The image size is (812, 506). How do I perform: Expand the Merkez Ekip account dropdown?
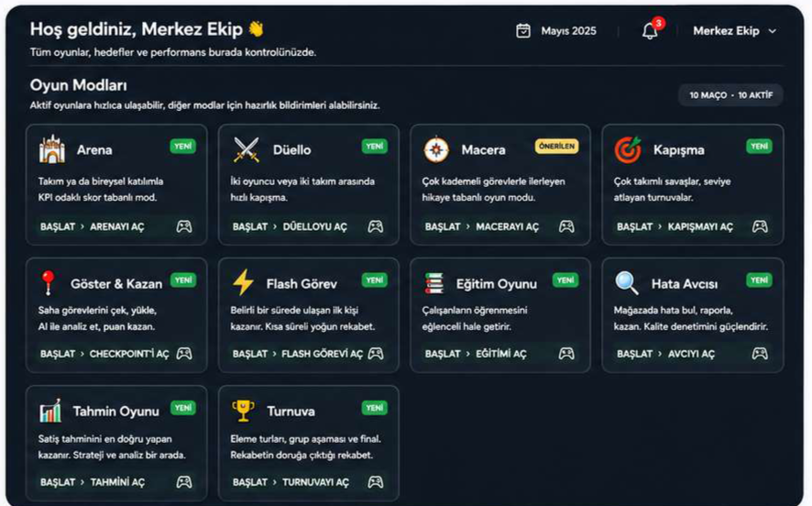(x=735, y=31)
